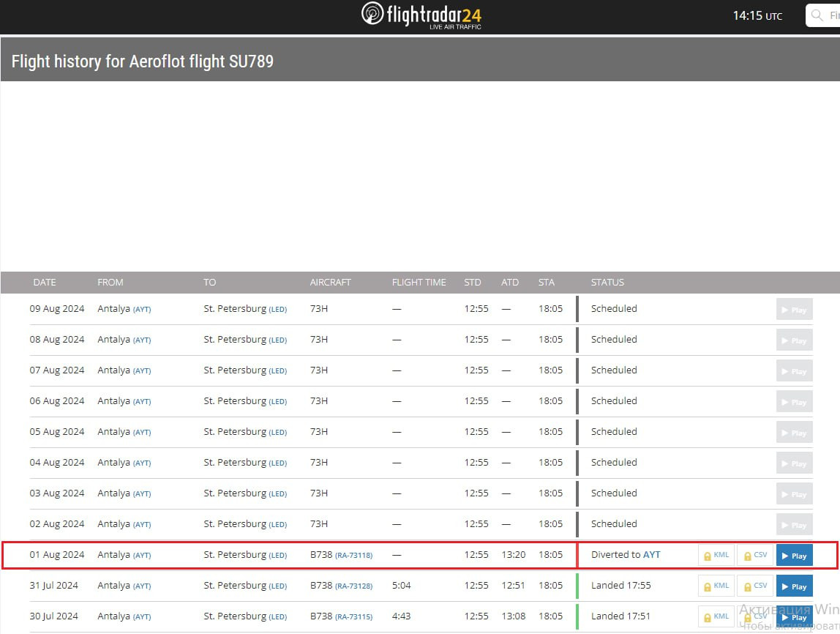Click the STA column header

[547, 283]
